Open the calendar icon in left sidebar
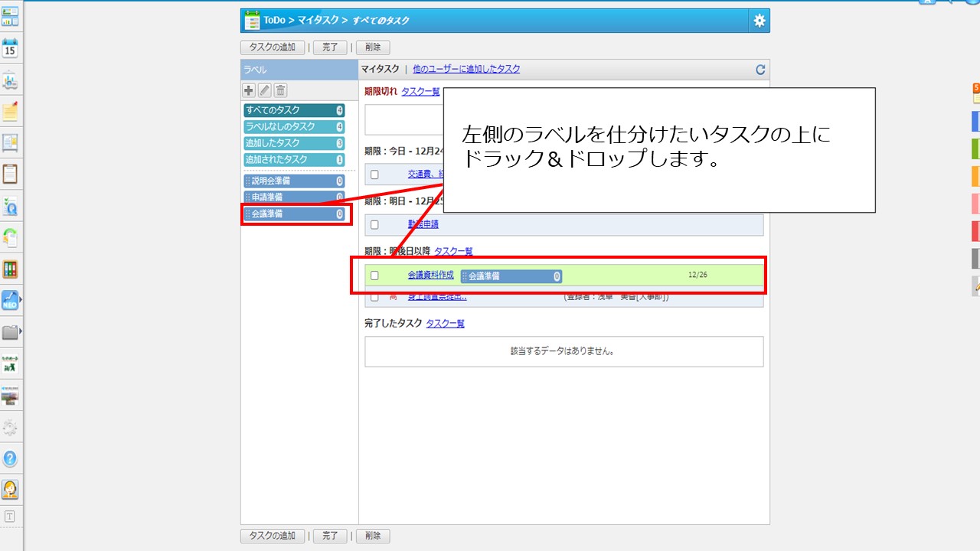Image resolution: width=980 pixels, height=551 pixels. (x=10, y=48)
